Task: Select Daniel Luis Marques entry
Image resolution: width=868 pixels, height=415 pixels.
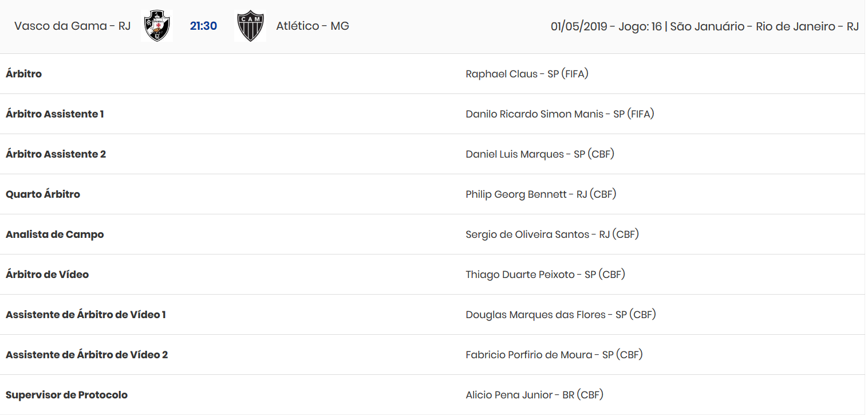Action: [x=539, y=154]
